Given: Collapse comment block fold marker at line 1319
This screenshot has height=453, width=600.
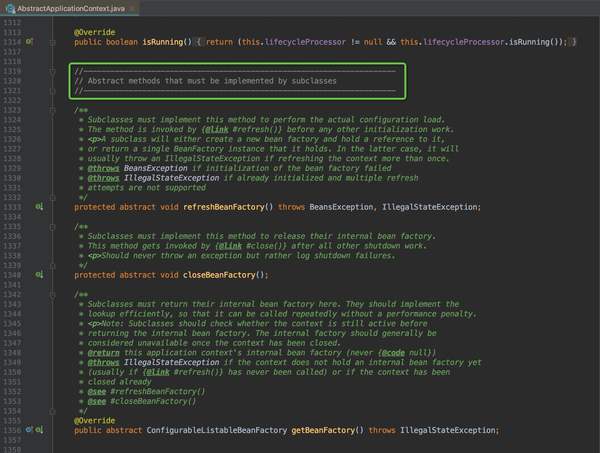Looking at the screenshot, I should (x=53, y=72).
